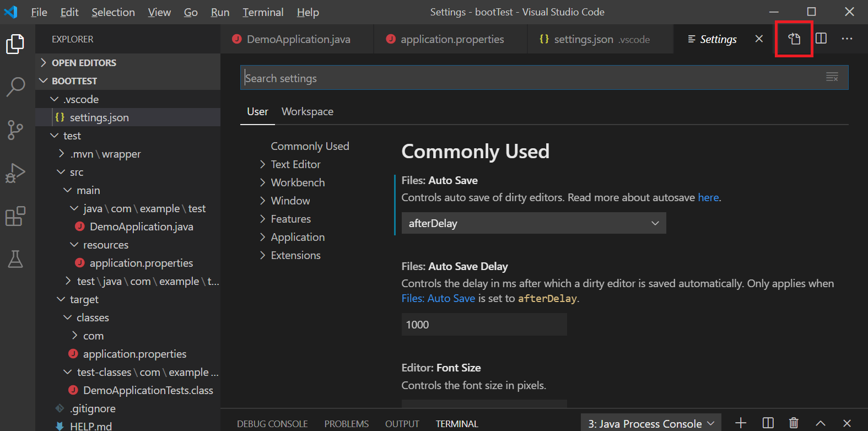Open the Java Process Console terminal dropdown
Viewport: 868px width, 431px height.
651,423
